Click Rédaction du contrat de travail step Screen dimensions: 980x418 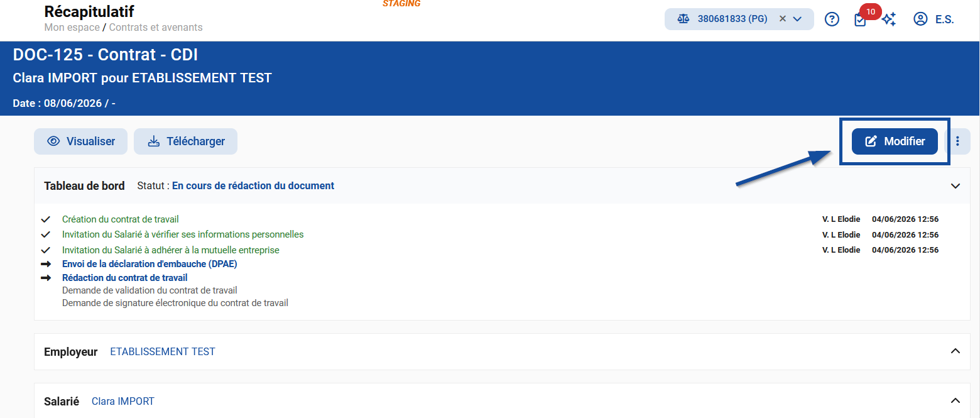point(124,277)
